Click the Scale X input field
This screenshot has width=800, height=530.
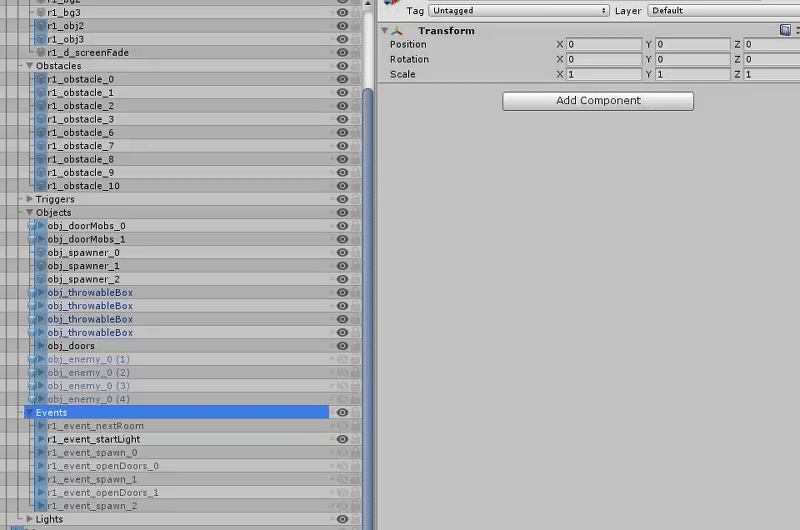(604, 74)
